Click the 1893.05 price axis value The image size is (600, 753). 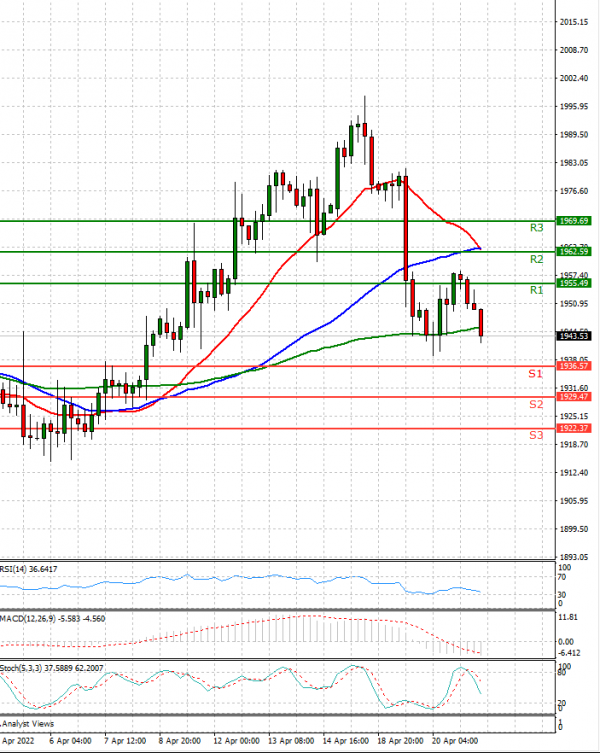[574, 557]
